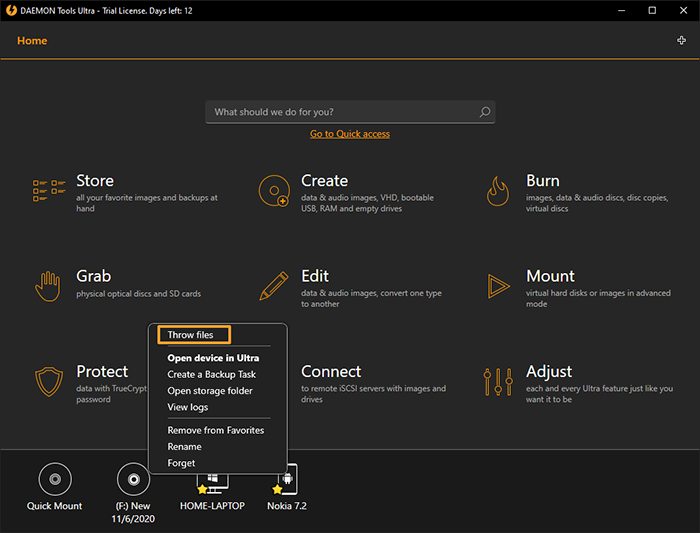Click the Store list icon

(x=49, y=191)
